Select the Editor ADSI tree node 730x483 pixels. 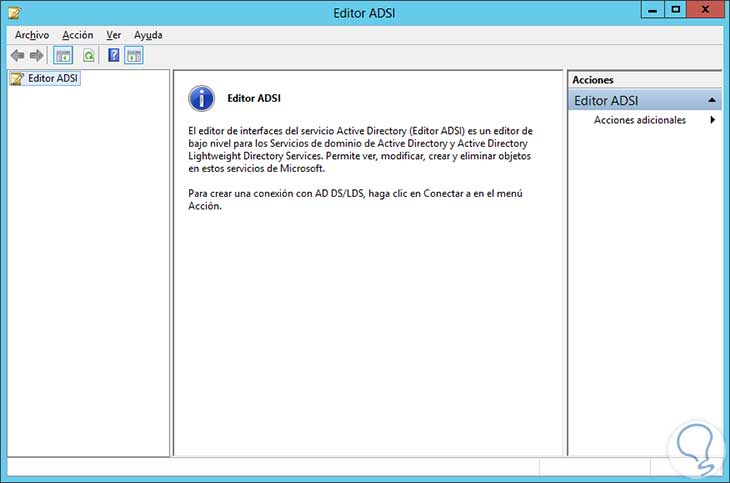(45, 78)
